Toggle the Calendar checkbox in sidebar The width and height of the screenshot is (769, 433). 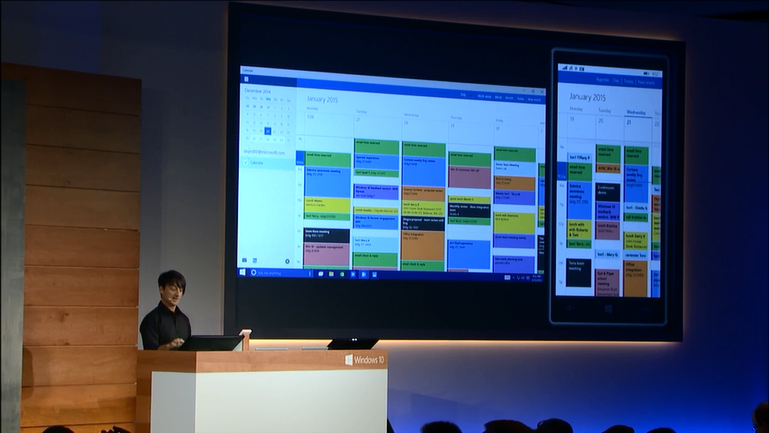[x=246, y=162]
